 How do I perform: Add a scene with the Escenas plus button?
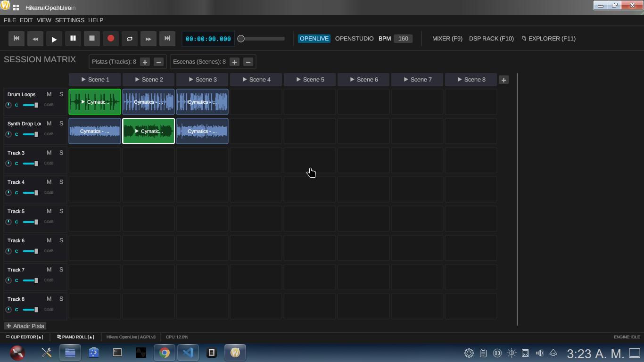tap(234, 62)
